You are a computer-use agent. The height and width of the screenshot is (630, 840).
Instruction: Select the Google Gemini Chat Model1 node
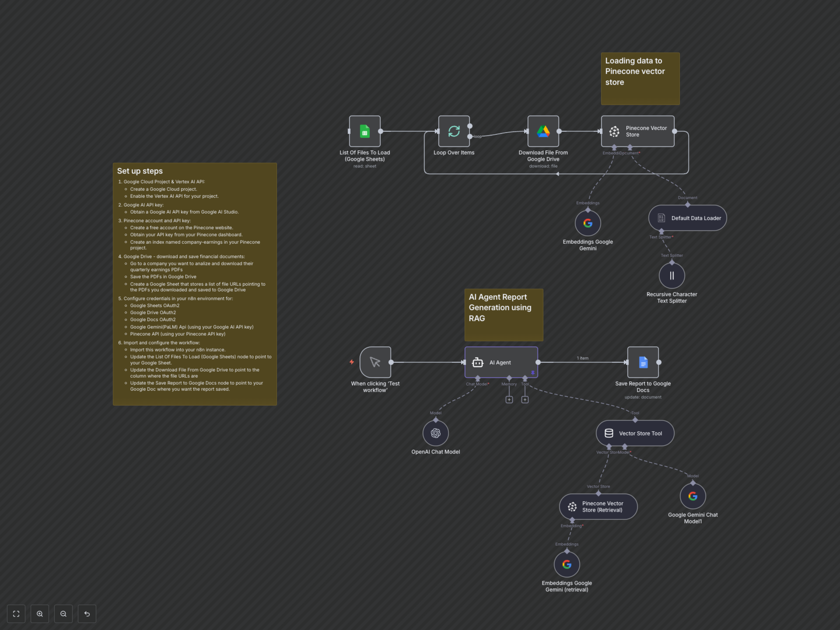pyautogui.click(x=693, y=496)
